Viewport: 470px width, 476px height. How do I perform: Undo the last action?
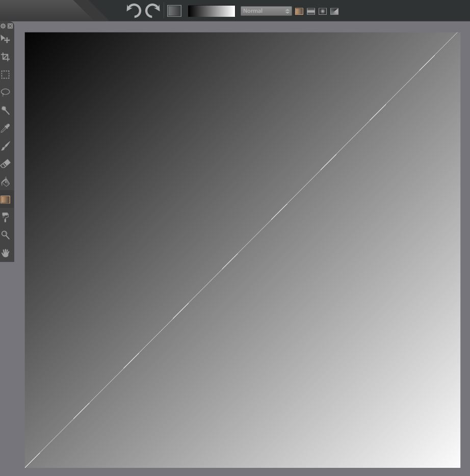point(134,11)
